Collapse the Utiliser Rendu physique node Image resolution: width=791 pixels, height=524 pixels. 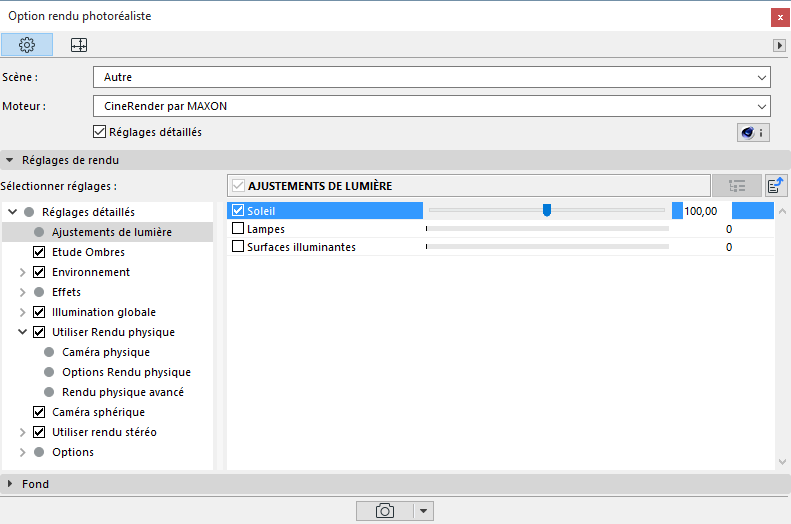(22, 332)
